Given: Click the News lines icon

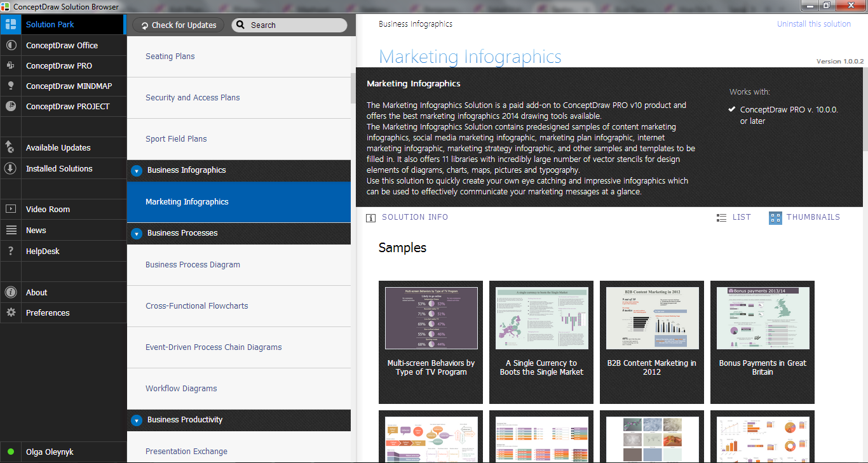Looking at the screenshot, I should coord(10,230).
